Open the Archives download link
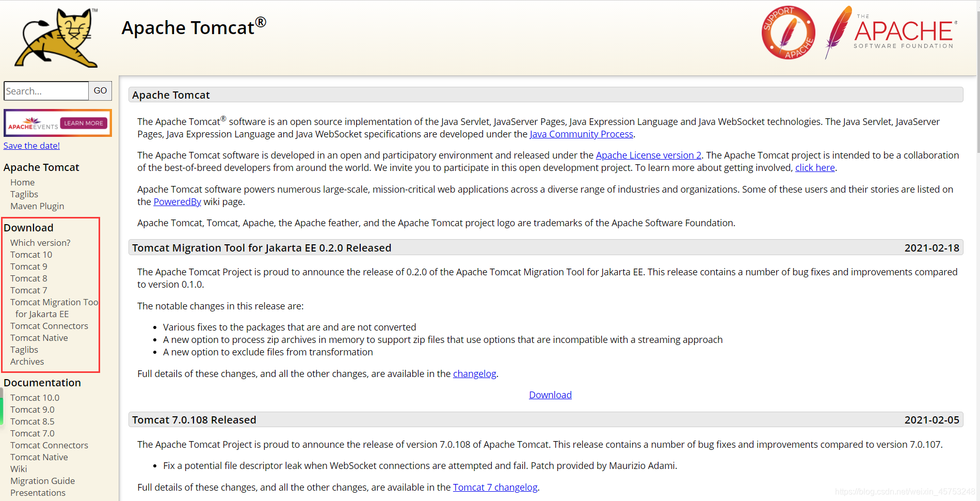Image resolution: width=980 pixels, height=501 pixels. pyautogui.click(x=27, y=362)
